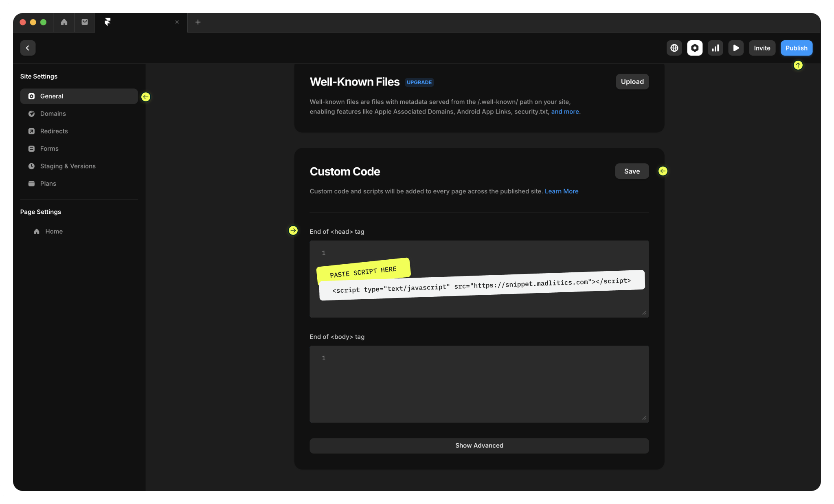
Task: Add a new tab with plus icon
Action: 198,22
